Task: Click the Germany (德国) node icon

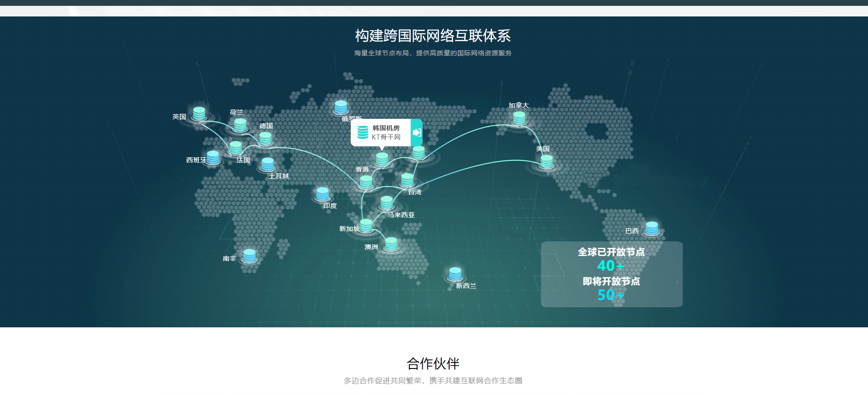Action: point(265,138)
